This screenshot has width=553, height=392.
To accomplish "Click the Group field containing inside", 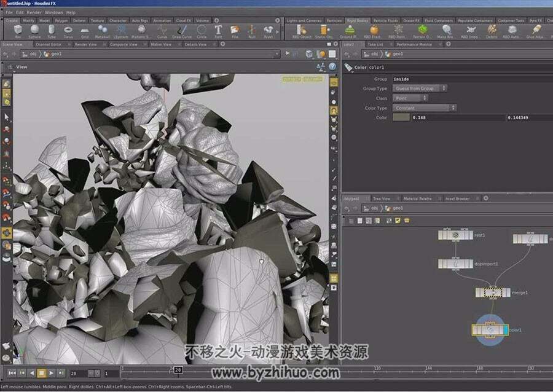I will coord(473,79).
